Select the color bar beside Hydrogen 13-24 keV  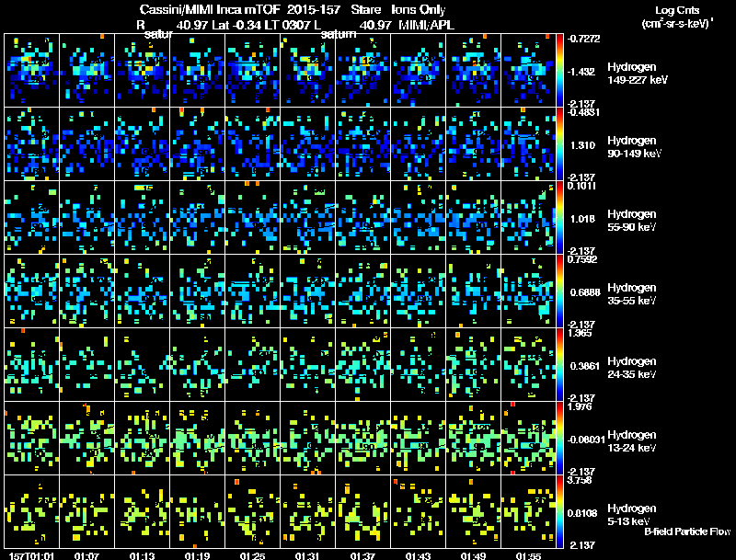(559, 439)
